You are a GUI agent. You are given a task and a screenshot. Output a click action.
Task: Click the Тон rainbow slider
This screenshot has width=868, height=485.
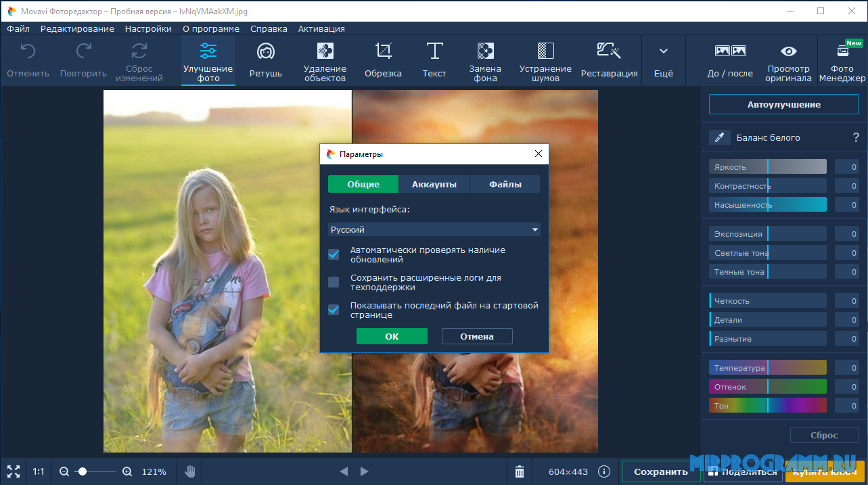[768, 405]
